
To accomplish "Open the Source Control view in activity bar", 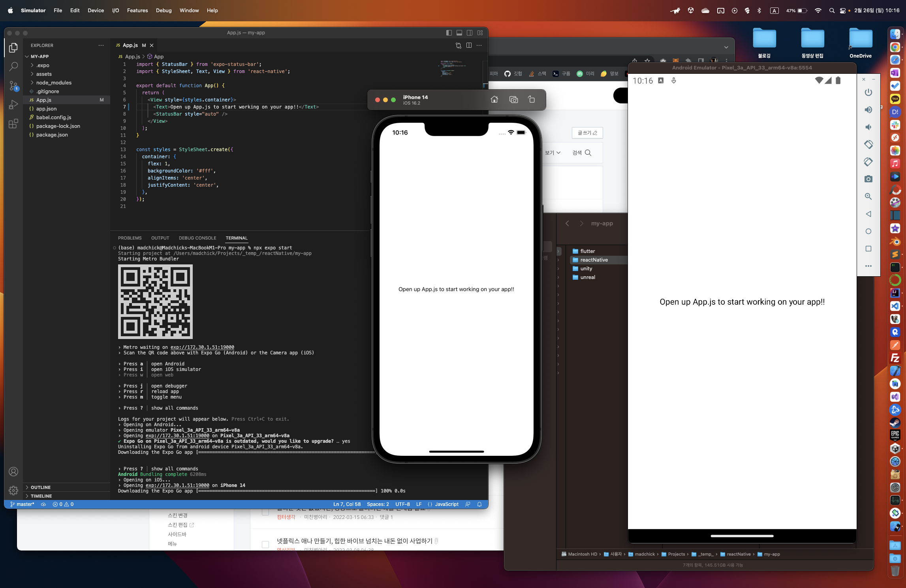I will (13, 85).
